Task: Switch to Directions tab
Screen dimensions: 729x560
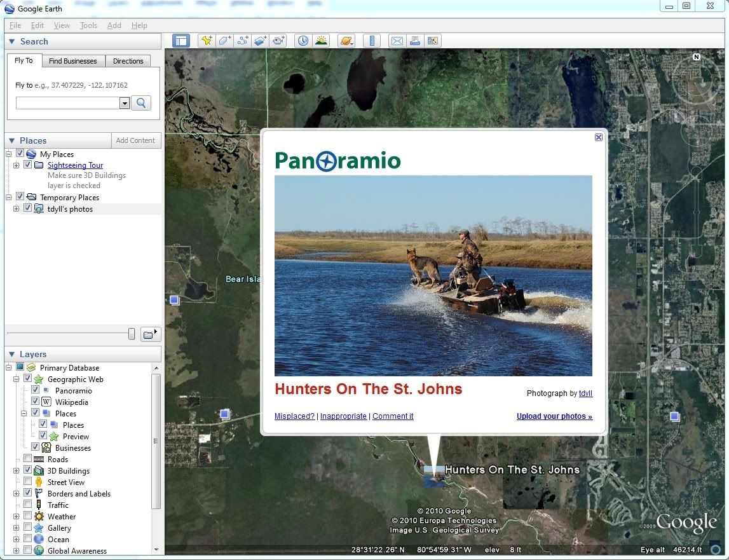Action: [128, 61]
